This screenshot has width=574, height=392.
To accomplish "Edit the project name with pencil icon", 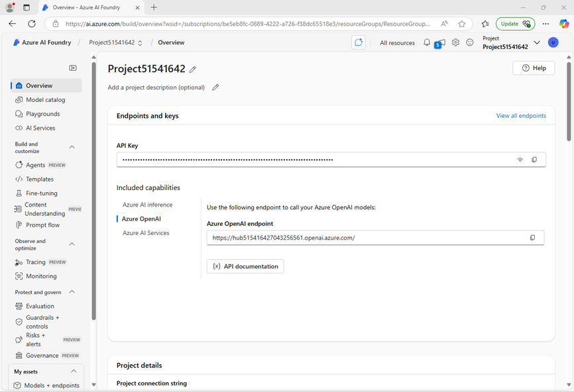I will pyautogui.click(x=193, y=70).
